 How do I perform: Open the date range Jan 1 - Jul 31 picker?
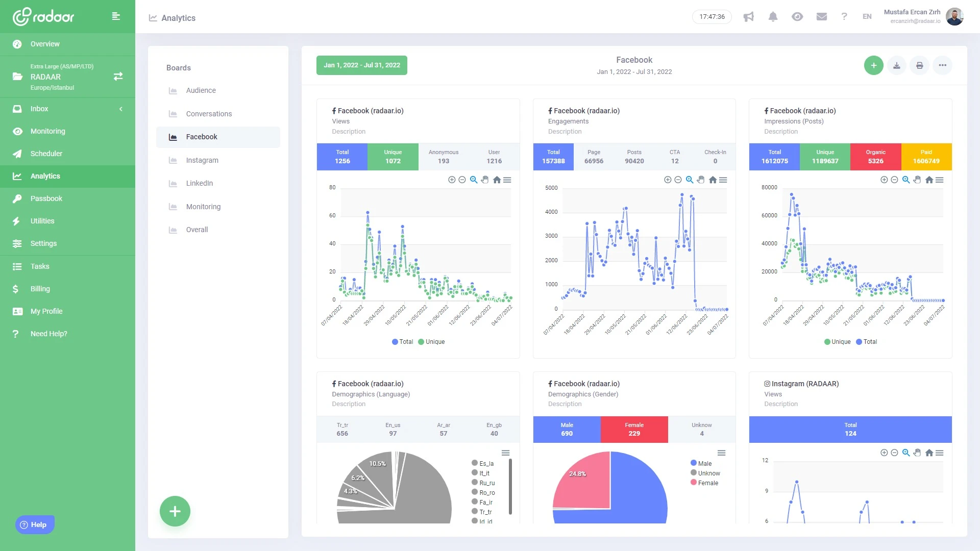click(361, 65)
